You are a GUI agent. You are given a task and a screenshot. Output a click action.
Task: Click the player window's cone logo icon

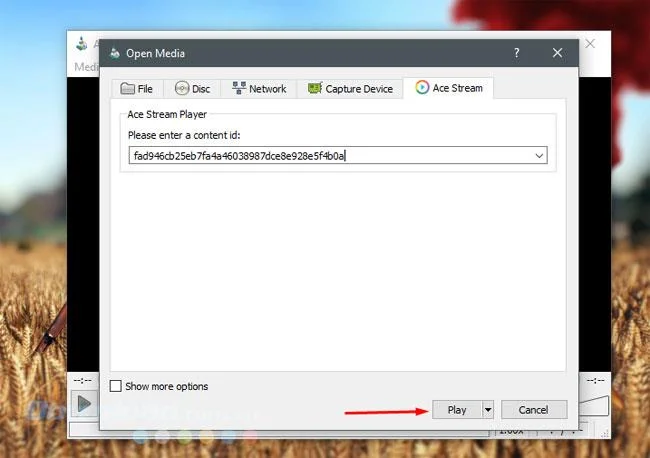coord(82,44)
